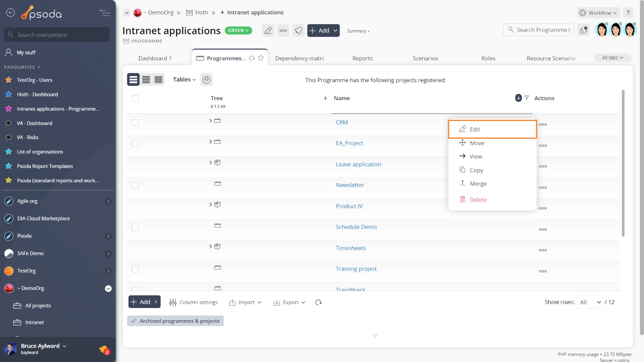Select the compact rows view icon
644x362 pixels.
click(158, 80)
